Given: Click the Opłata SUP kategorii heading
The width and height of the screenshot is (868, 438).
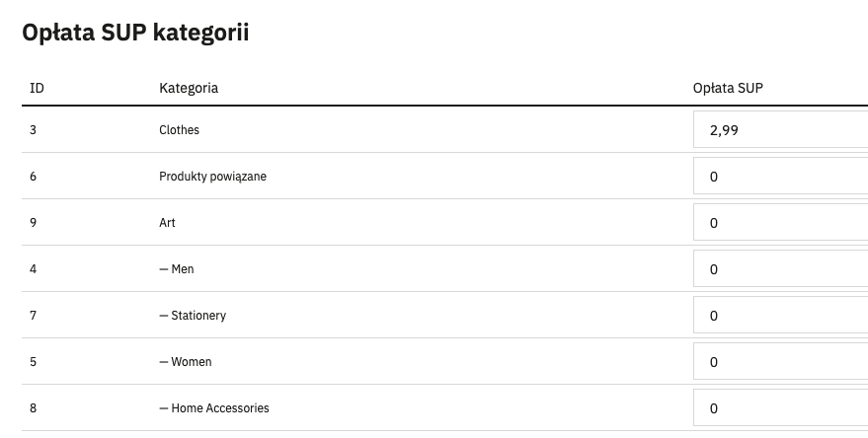Looking at the screenshot, I should [135, 33].
